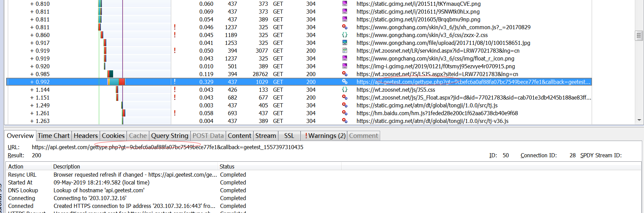Viewport: 644px width, 213px height.
Task: Click the Description column header
Action: [67, 166]
